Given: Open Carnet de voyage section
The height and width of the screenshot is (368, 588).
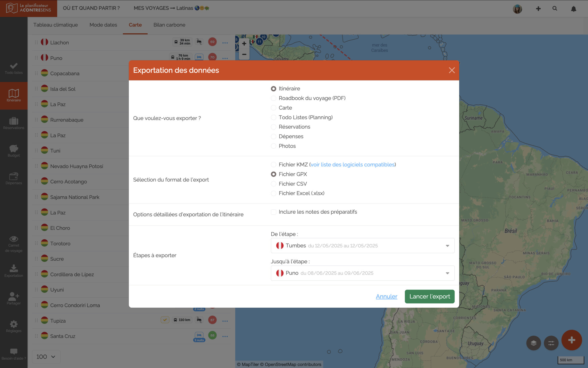Looking at the screenshot, I should click(13, 244).
